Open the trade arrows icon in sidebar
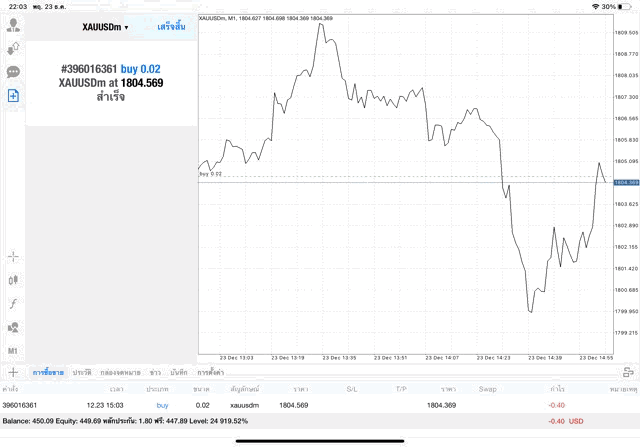Image resolution: width=640 pixels, height=447 pixels. pos(13,49)
